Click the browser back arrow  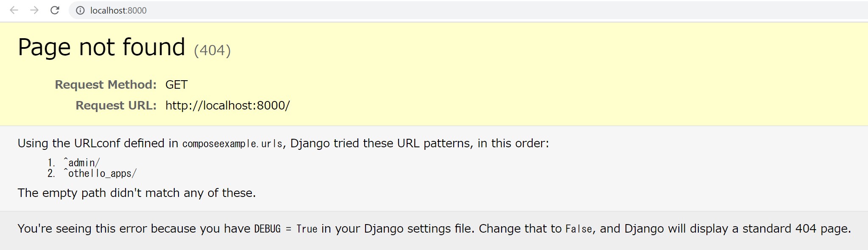[14, 10]
